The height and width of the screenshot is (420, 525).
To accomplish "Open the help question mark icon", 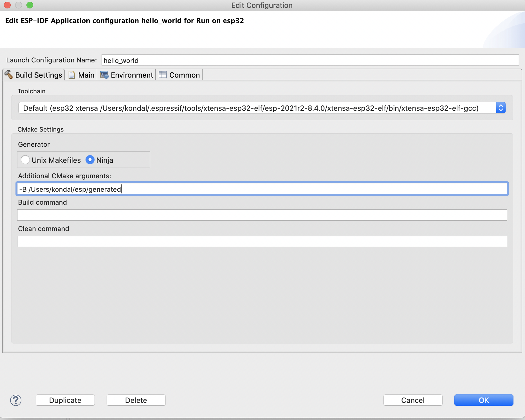I will click(16, 400).
